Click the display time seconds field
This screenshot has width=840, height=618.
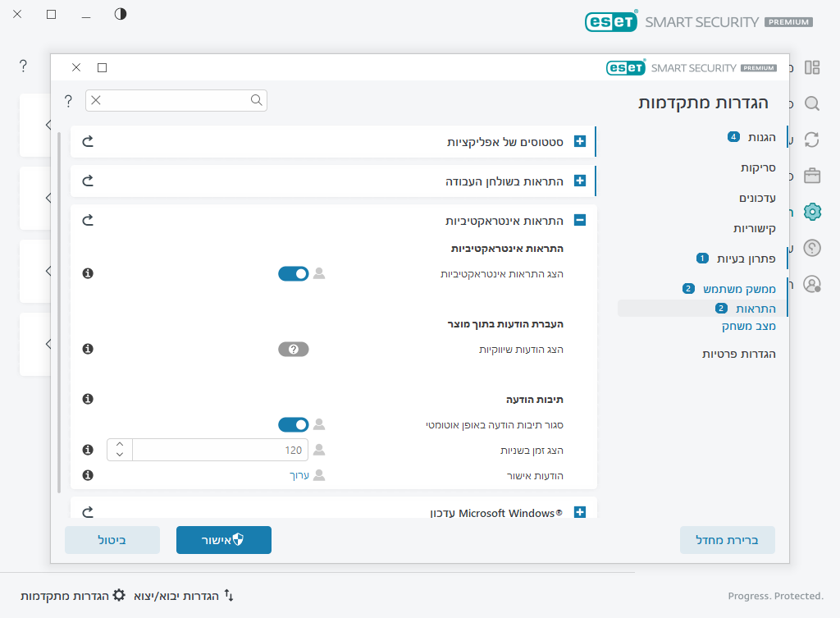(220, 450)
